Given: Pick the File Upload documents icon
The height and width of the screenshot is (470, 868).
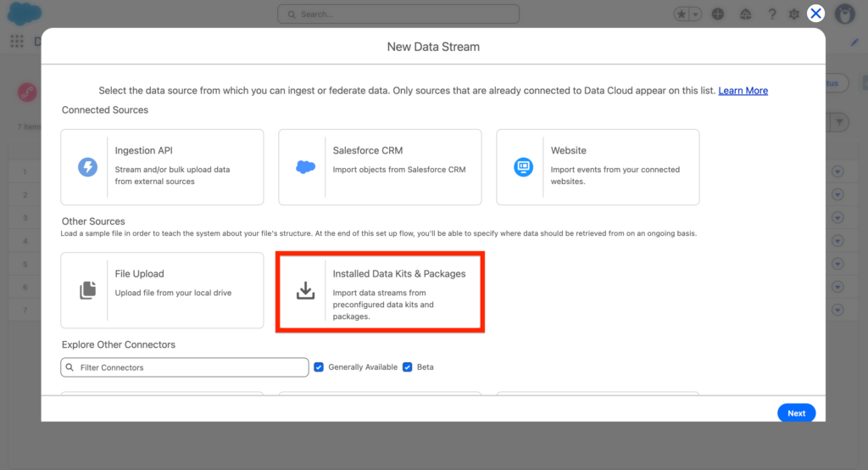Looking at the screenshot, I should (87, 290).
